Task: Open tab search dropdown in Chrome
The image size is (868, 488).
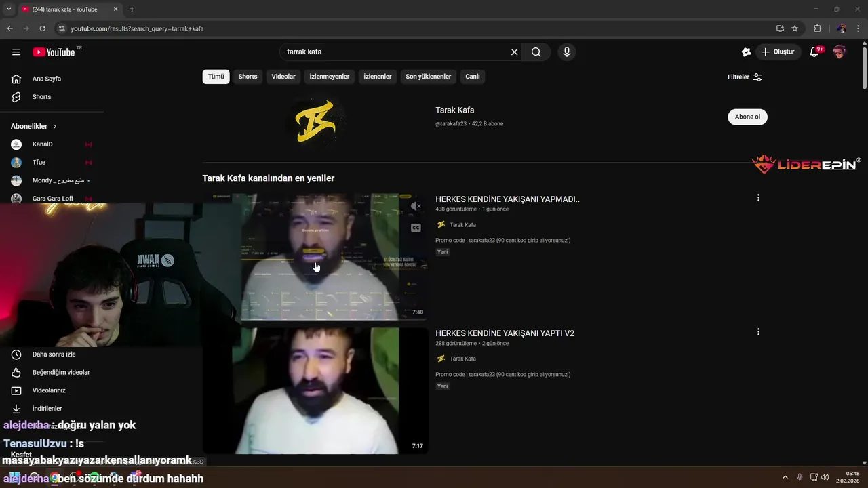Action: pos(9,9)
